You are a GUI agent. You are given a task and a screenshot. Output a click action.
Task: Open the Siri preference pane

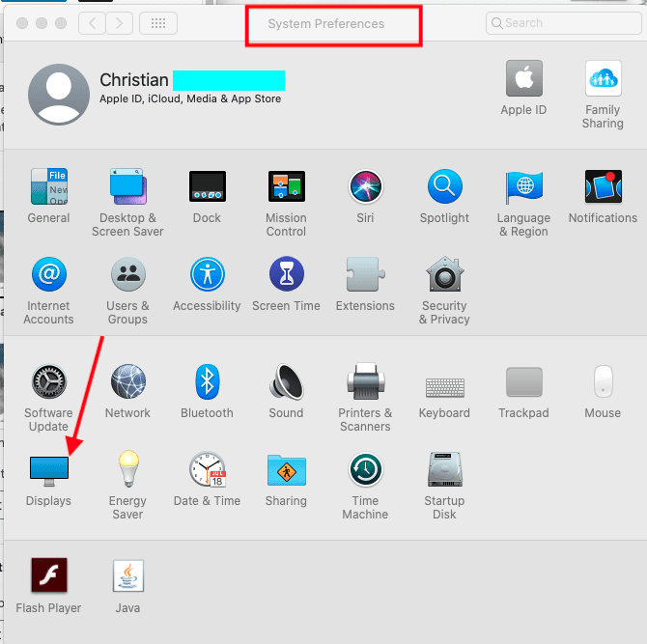[365, 187]
